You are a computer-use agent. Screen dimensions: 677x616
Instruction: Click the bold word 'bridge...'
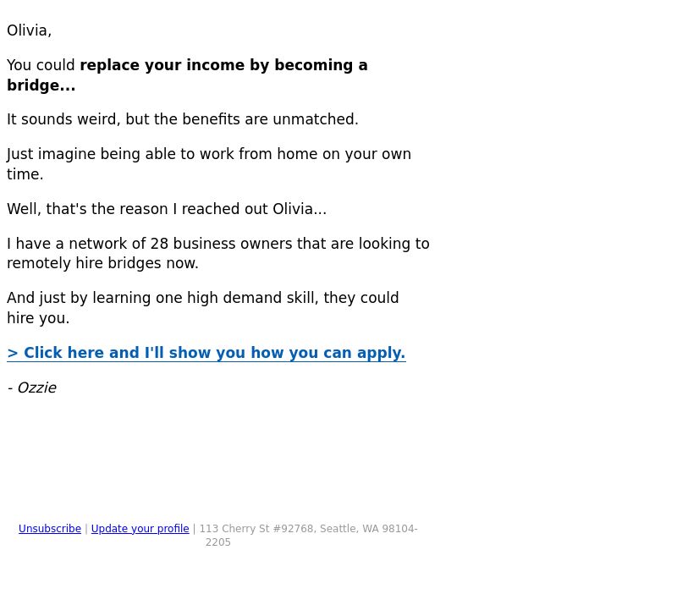tap(41, 85)
